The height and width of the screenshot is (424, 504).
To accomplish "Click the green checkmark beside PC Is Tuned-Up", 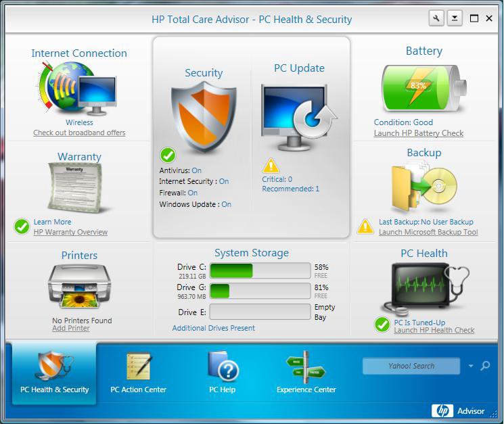I will (382, 325).
